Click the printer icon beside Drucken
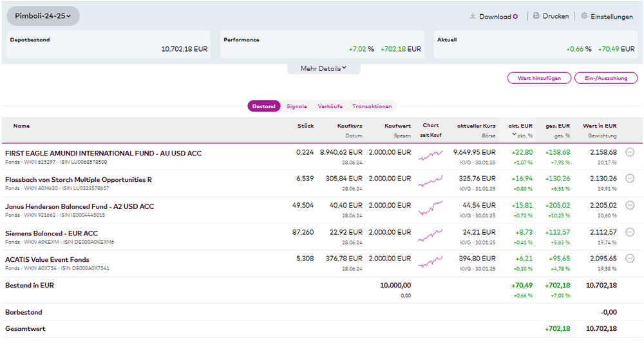 (x=536, y=16)
